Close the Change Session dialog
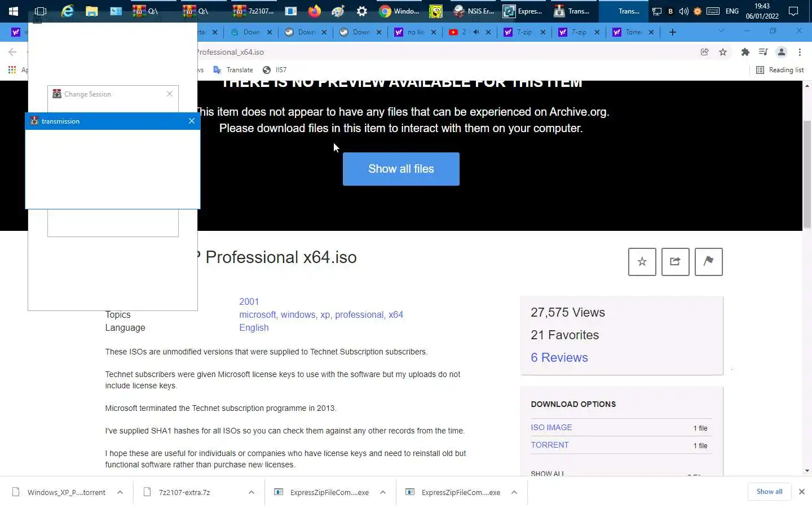 tap(170, 94)
